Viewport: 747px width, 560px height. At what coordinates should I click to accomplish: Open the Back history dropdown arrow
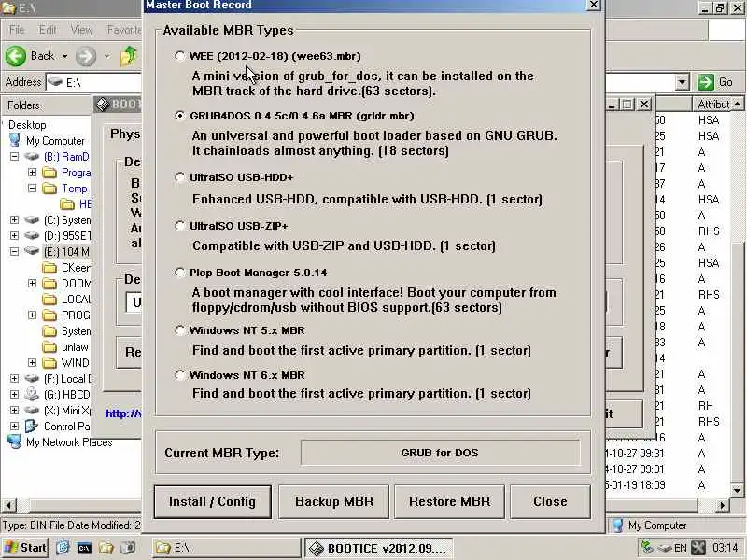64,56
